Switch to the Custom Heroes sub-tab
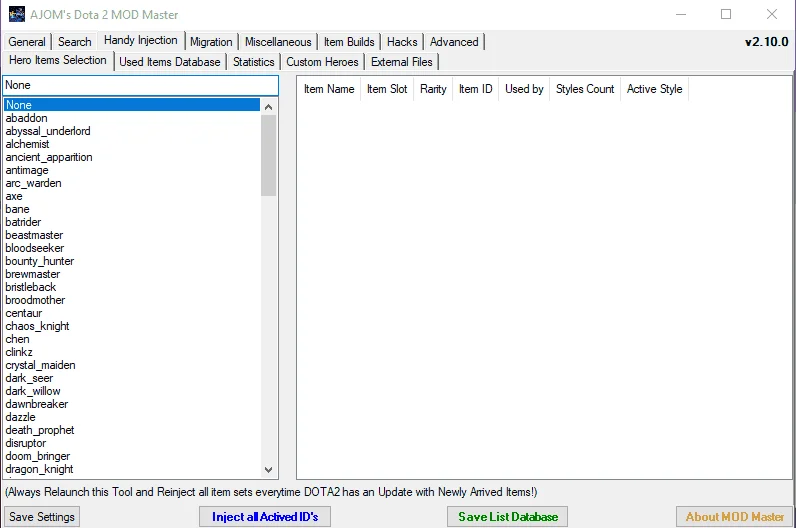796x528 pixels. tap(322, 62)
